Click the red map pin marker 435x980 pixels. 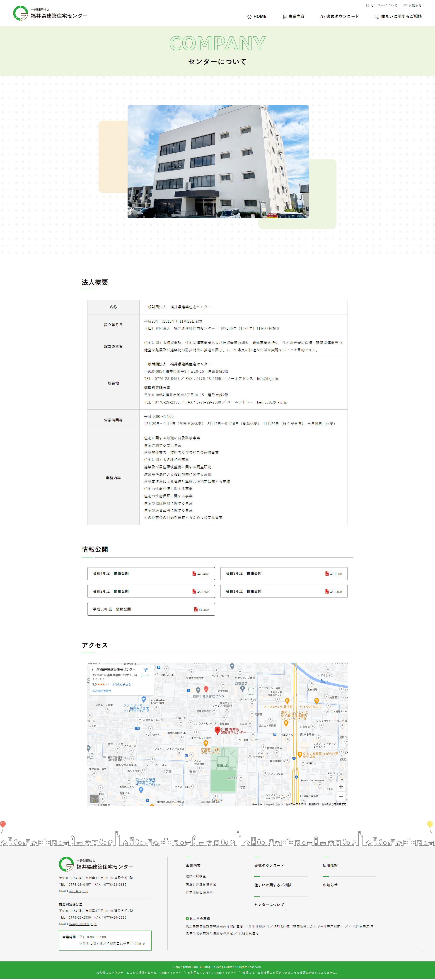[217, 730]
